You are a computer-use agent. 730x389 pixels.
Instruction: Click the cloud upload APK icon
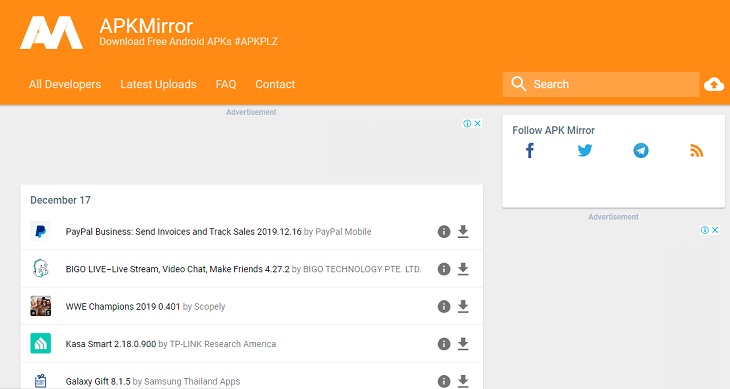(714, 84)
